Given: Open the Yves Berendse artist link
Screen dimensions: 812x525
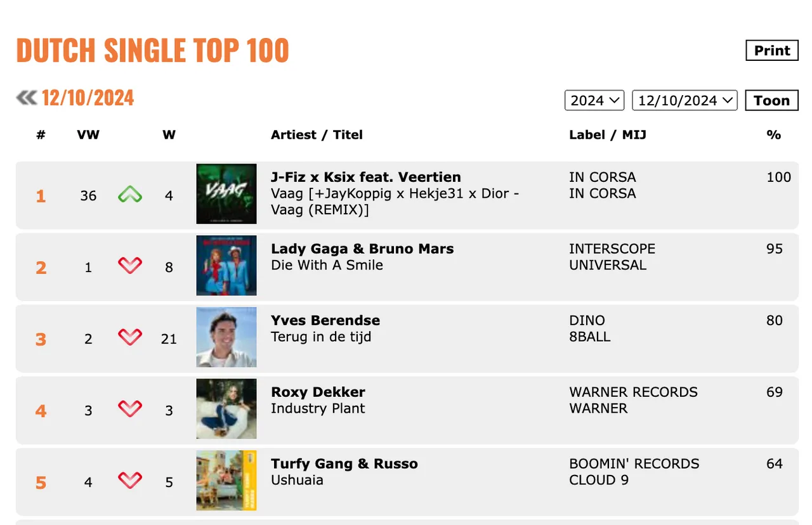Looking at the screenshot, I should click(x=325, y=320).
